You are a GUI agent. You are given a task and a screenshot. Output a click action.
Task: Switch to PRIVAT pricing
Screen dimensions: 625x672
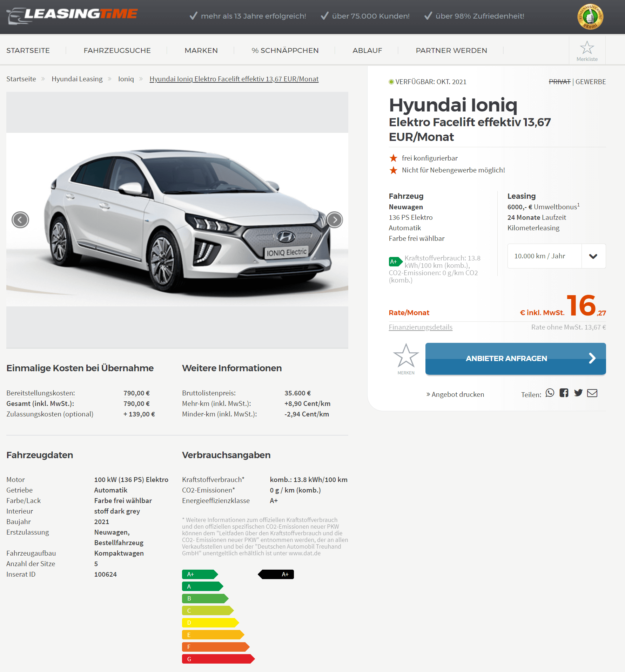click(x=559, y=82)
